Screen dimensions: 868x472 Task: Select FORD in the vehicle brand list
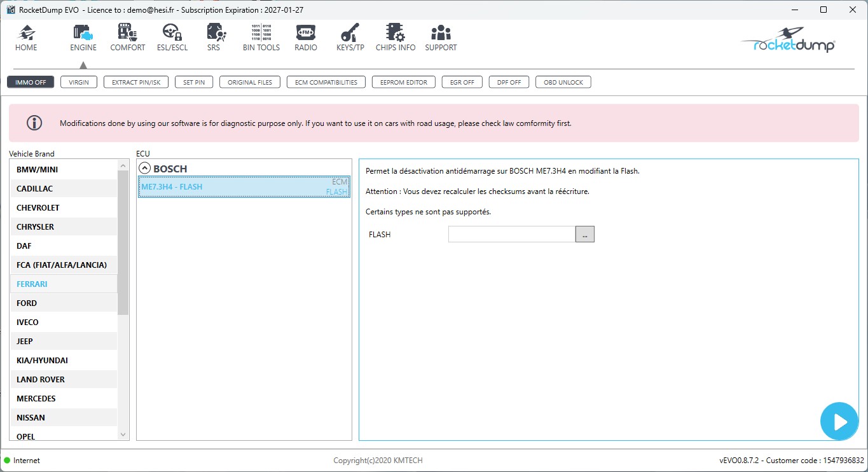pos(64,303)
